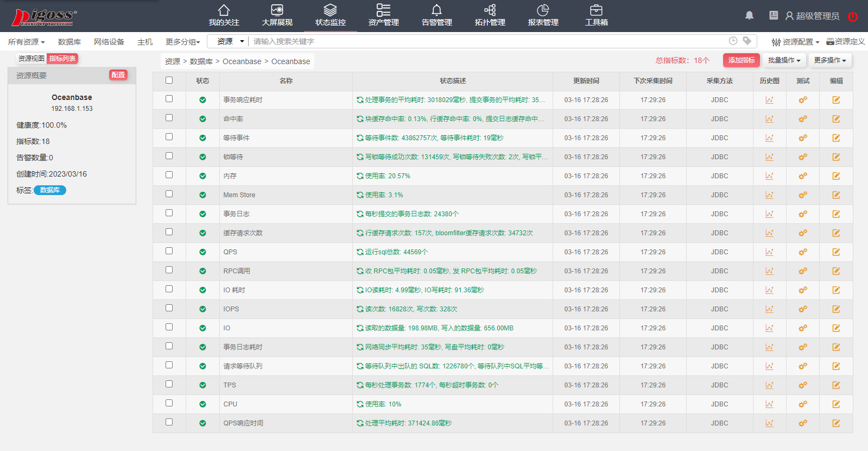Screen dimensions: 868x451
Task: Open history chart for 内存 row
Action: click(769, 176)
